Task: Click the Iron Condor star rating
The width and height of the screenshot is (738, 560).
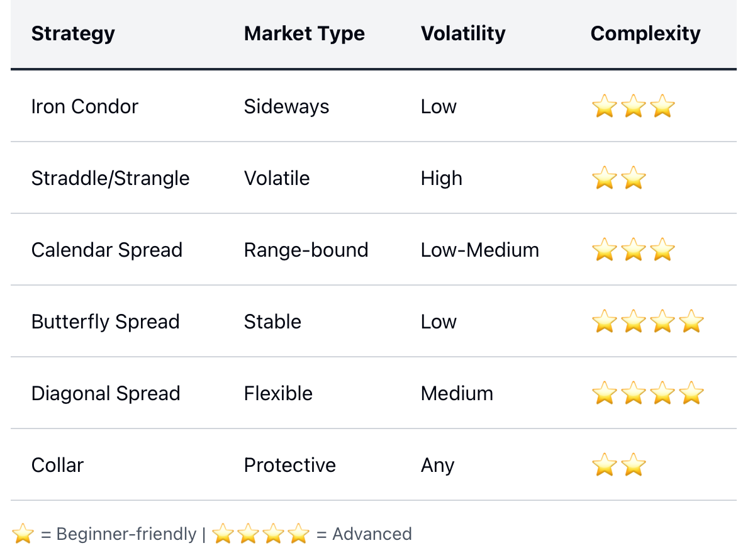Action: (x=633, y=106)
